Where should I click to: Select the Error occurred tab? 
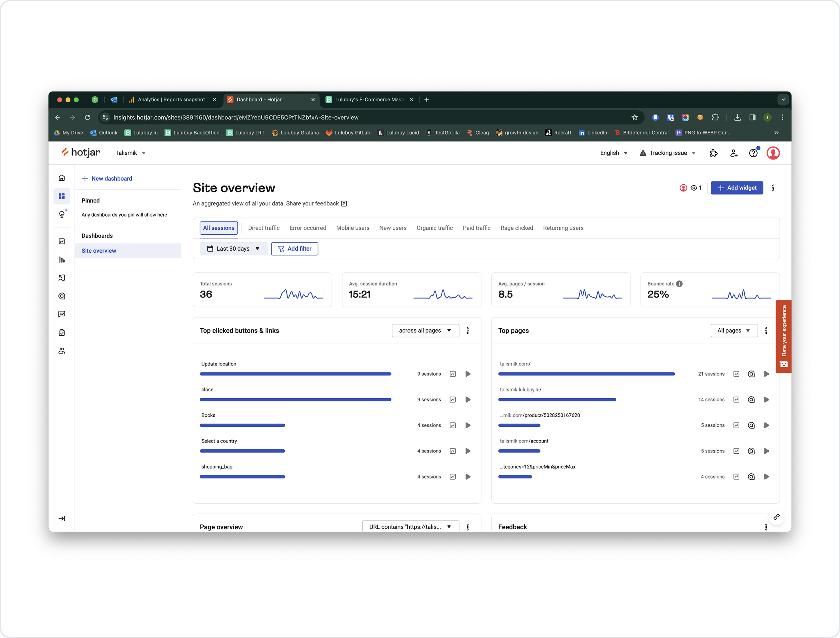308,228
